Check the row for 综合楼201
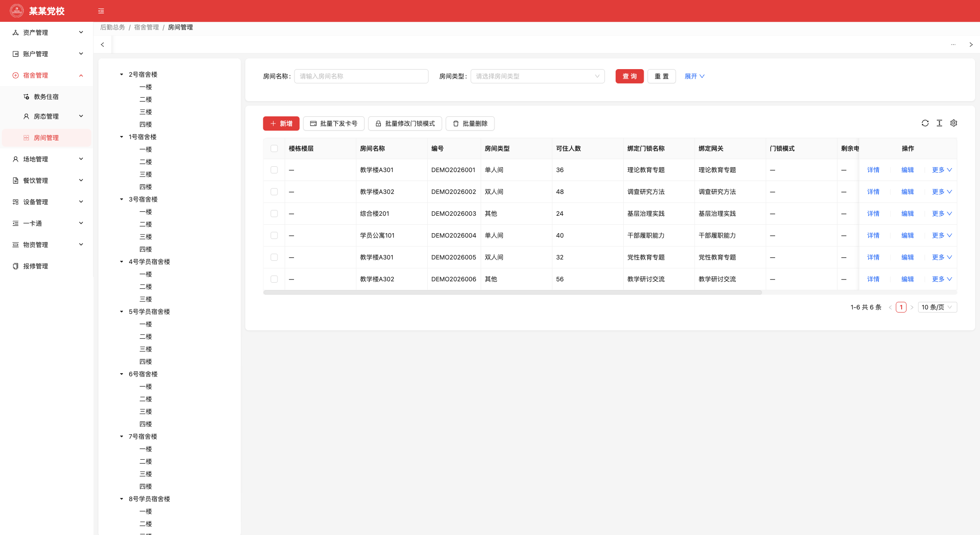Image resolution: width=980 pixels, height=535 pixels. [274, 214]
